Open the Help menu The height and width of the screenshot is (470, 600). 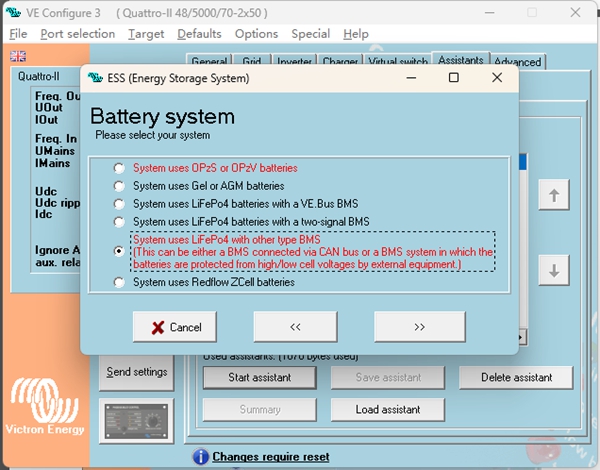355,34
